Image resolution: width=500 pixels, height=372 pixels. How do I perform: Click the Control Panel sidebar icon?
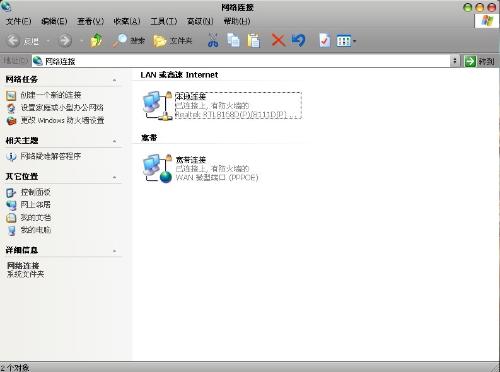click(11, 192)
